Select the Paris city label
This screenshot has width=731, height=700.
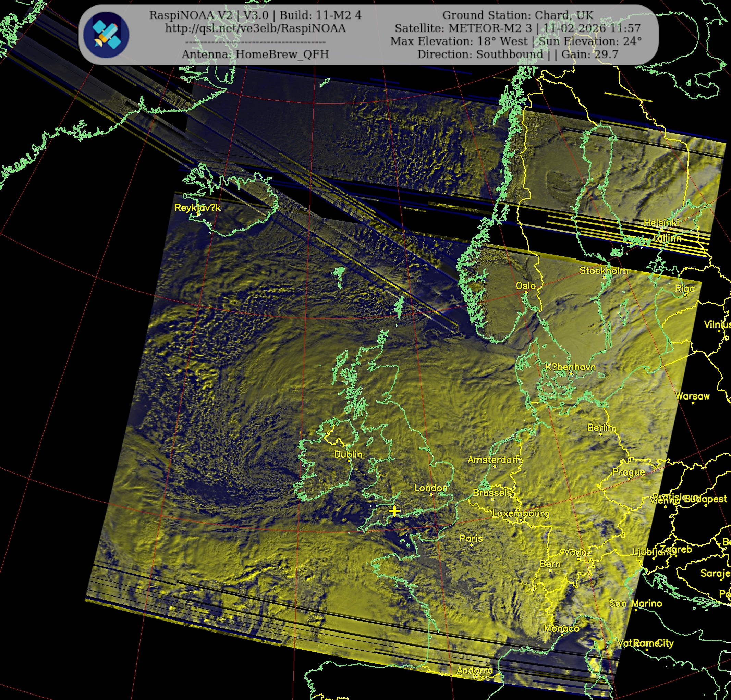tap(471, 538)
